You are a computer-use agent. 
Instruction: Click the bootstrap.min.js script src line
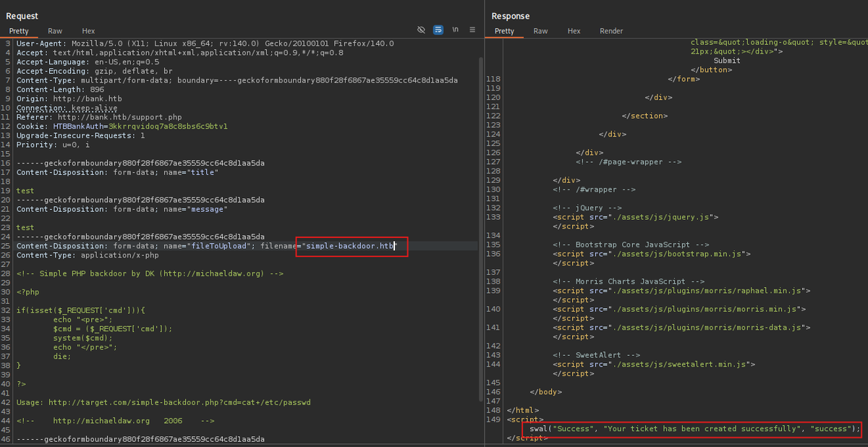pos(652,254)
